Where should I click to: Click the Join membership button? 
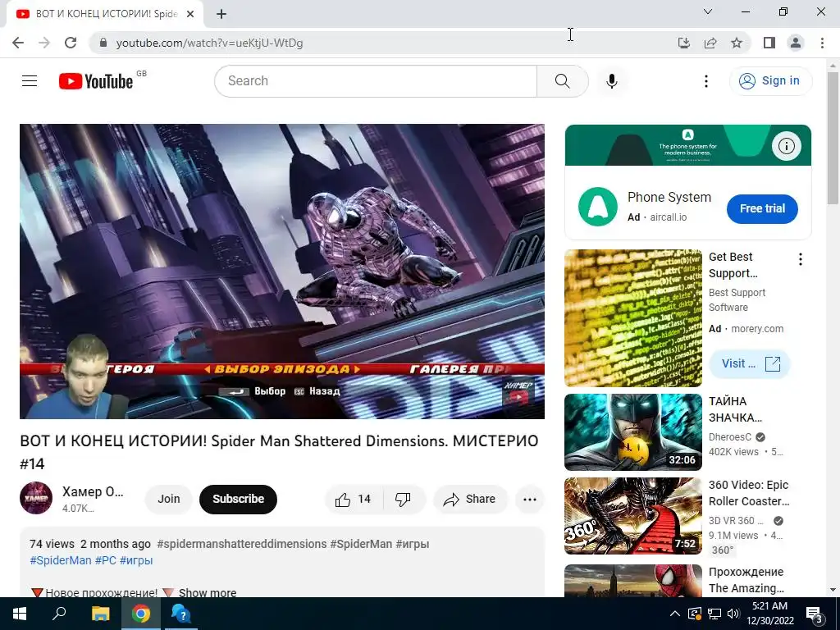[x=169, y=500]
